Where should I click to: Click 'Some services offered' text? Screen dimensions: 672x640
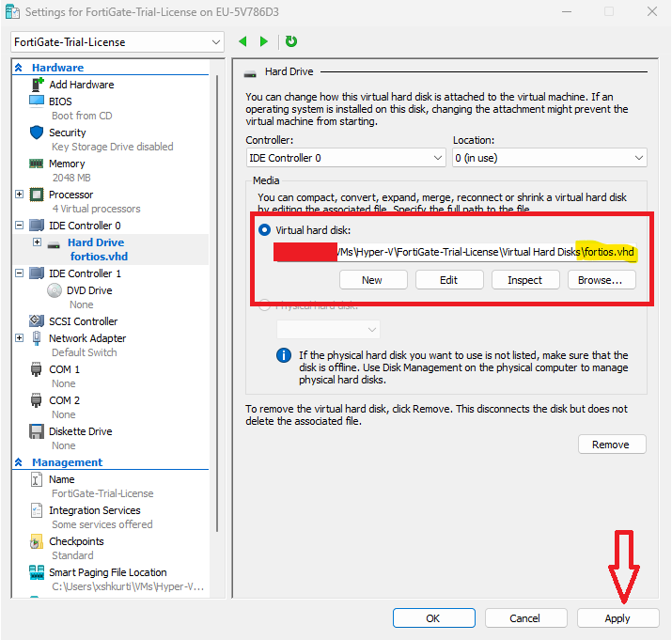[102, 524]
